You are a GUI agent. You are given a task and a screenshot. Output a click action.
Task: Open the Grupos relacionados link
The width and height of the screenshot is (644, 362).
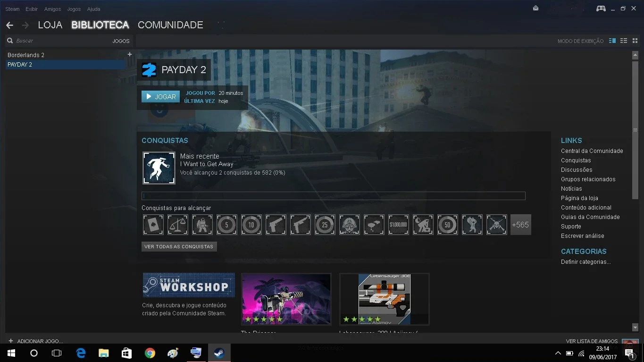588,179
